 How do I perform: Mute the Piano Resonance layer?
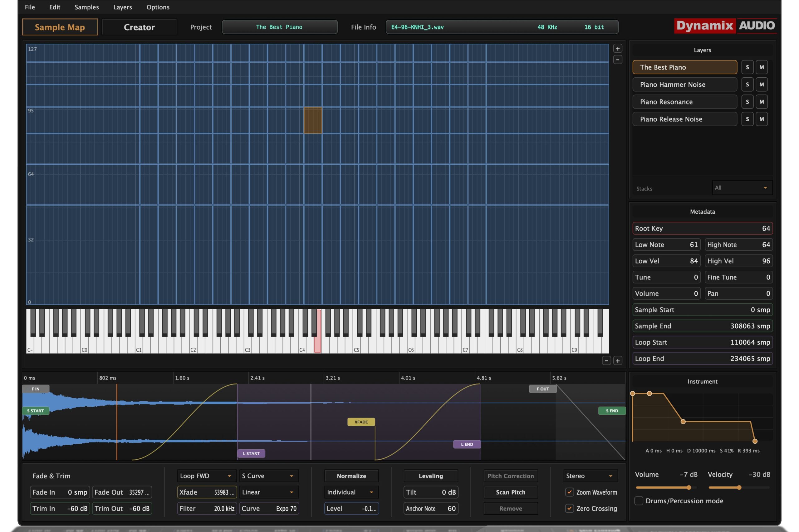click(x=761, y=102)
